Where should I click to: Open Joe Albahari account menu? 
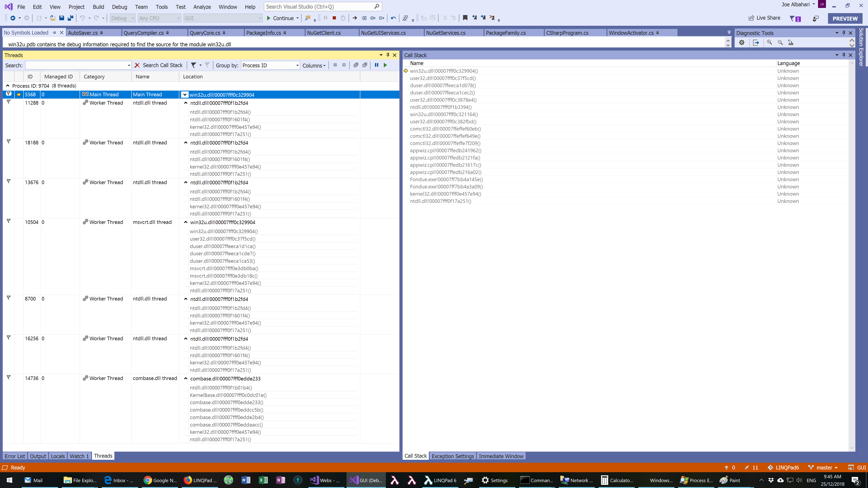798,4
